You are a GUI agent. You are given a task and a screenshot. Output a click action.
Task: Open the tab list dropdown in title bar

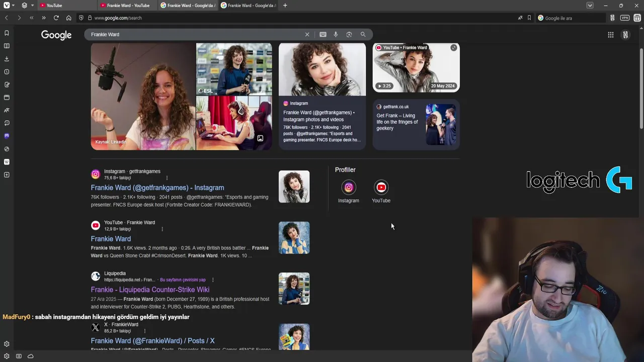(x=590, y=6)
